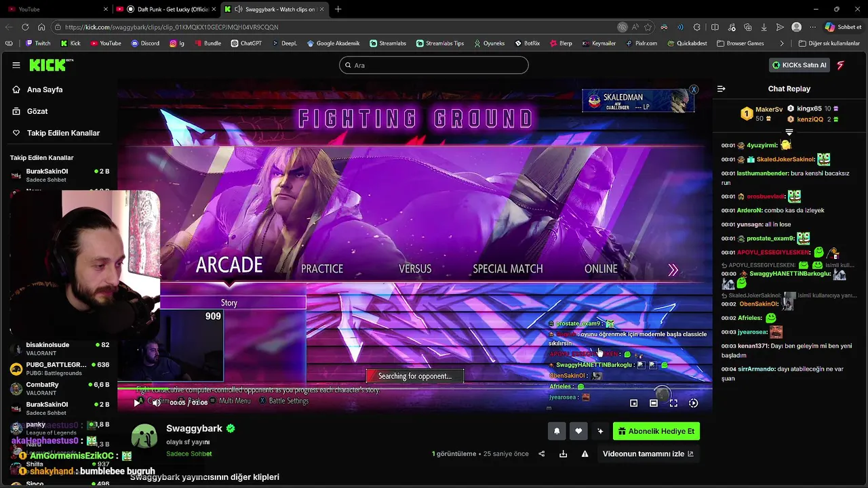Image resolution: width=868 pixels, height=488 pixels.
Task: Open the Kick hamburger menu
Action: point(16,65)
